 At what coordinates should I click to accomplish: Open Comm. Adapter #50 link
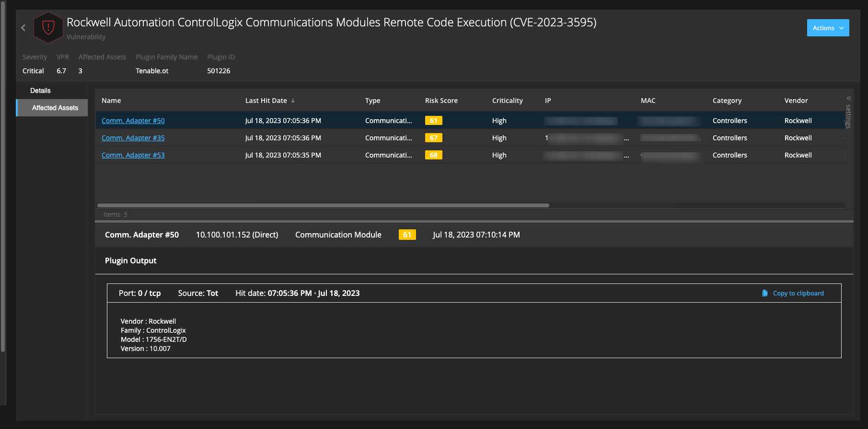pyautogui.click(x=133, y=121)
